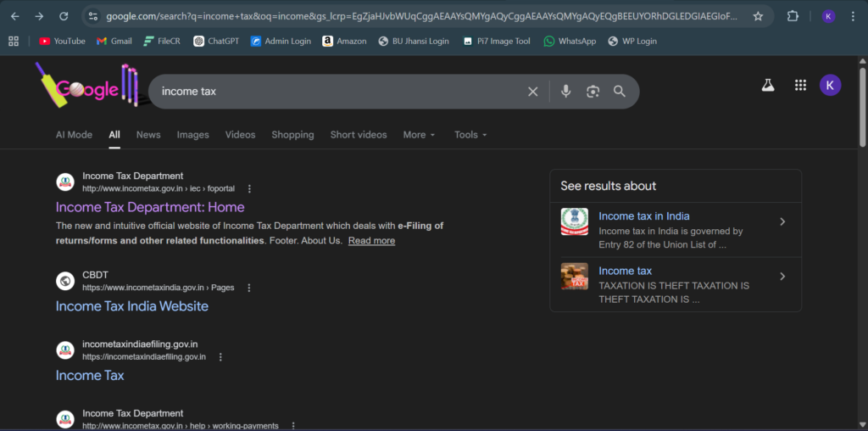
Task: Switch to the News tab
Action: tap(148, 135)
